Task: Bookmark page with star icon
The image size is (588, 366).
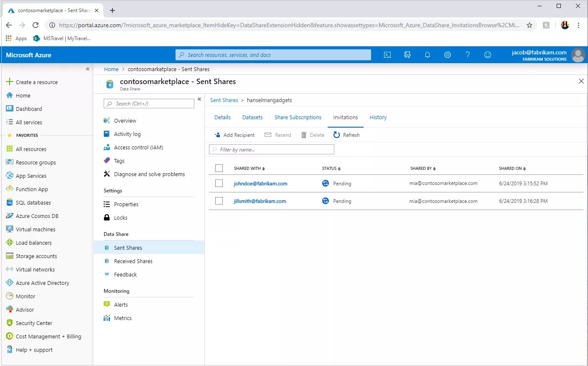Action: [x=529, y=25]
